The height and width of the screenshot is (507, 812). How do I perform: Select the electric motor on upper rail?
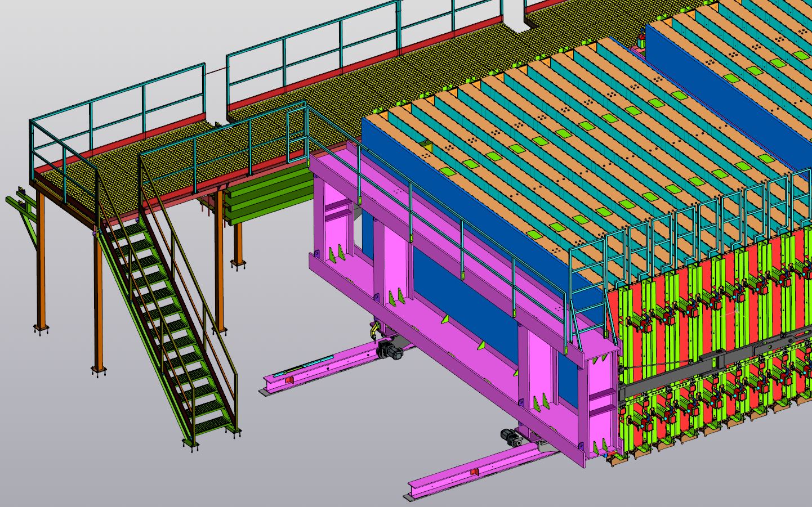click(x=389, y=349)
